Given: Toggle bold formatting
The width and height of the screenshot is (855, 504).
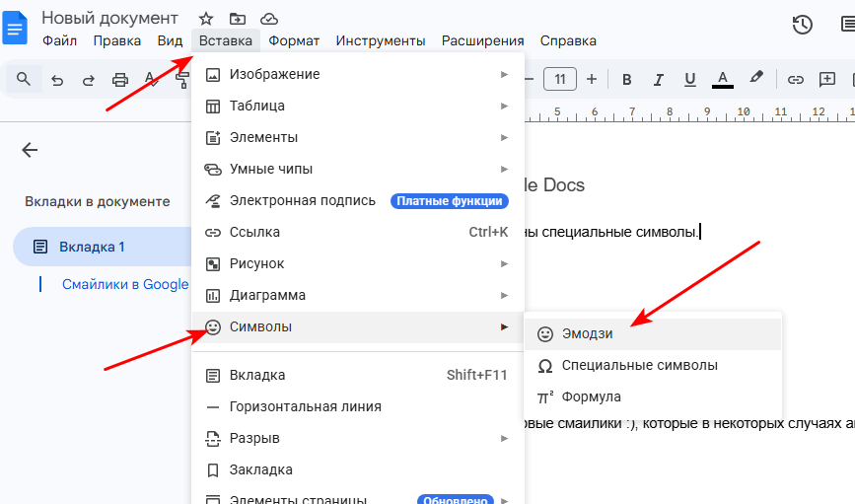Looking at the screenshot, I should (626, 80).
